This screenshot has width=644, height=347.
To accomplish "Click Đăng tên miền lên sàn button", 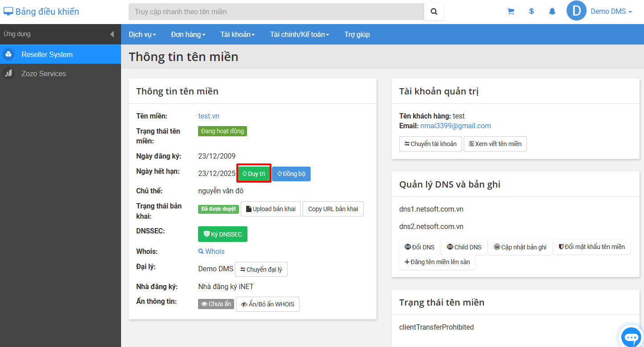I will pyautogui.click(x=437, y=262).
